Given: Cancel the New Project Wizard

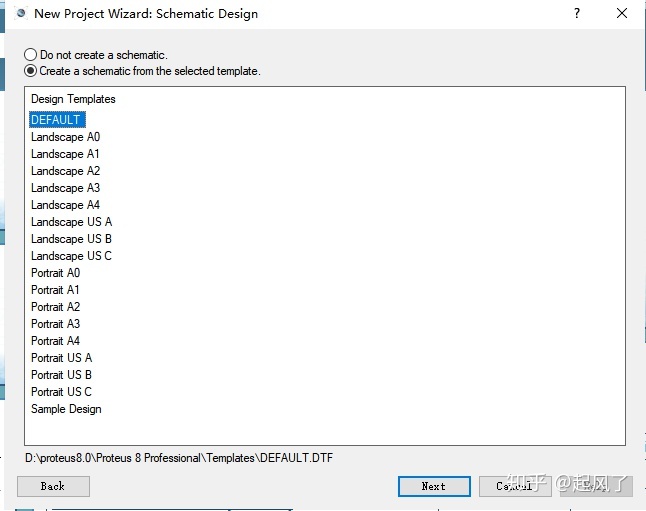Looking at the screenshot, I should 515,486.
